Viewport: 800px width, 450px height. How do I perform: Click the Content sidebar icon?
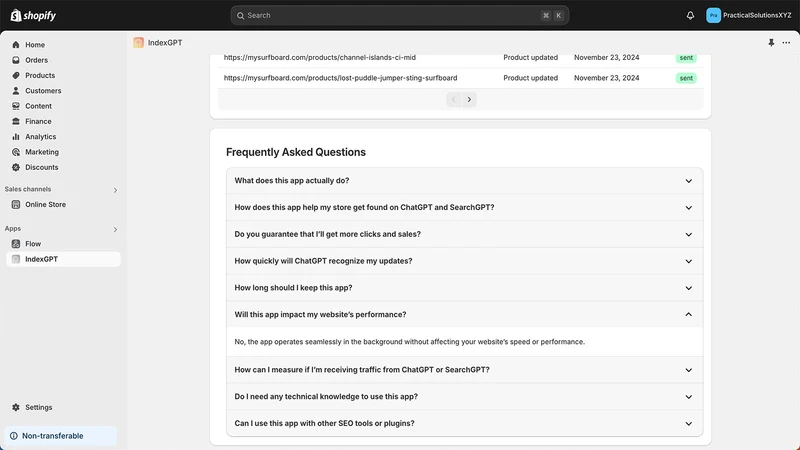pos(16,106)
